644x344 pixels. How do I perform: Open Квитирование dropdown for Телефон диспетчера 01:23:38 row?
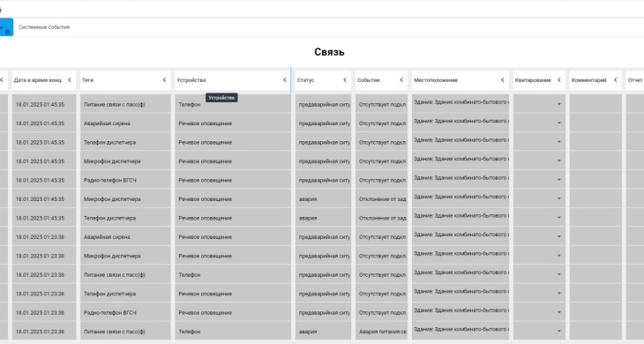pyautogui.click(x=559, y=294)
